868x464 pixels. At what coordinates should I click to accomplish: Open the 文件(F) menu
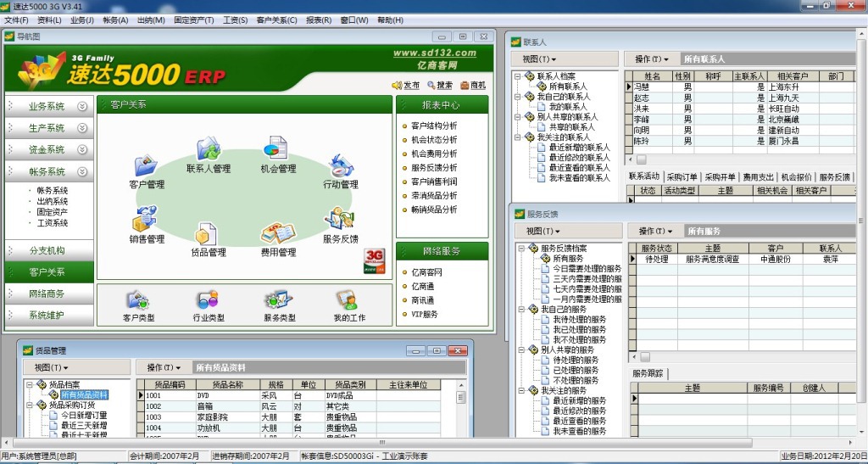16,20
